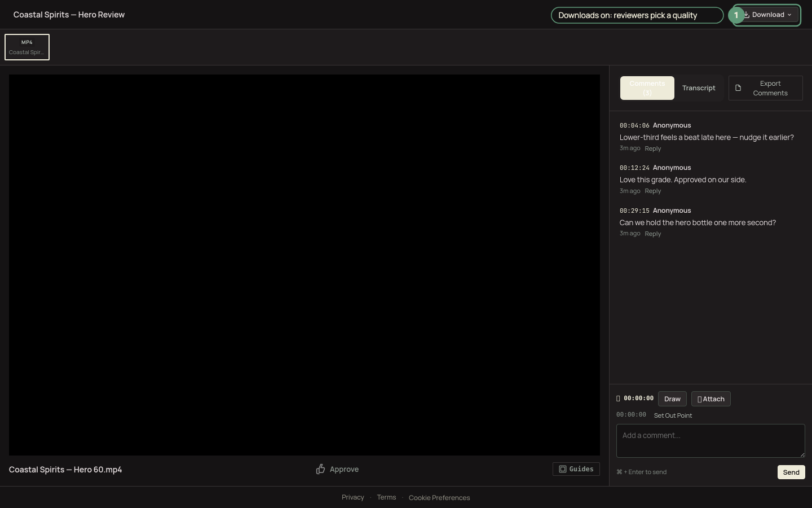The image size is (812, 508).
Task: Open Cookie Preferences
Action: 439,498
